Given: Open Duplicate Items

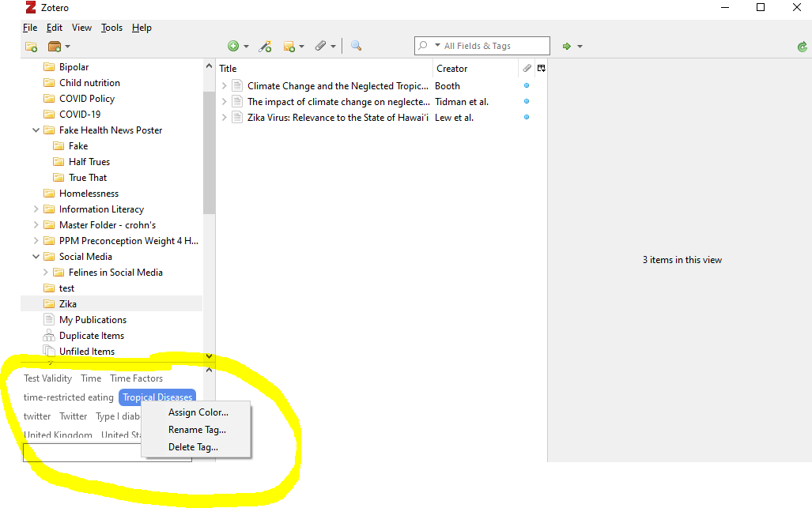Looking at the screenshot, I should pos(92,336).
